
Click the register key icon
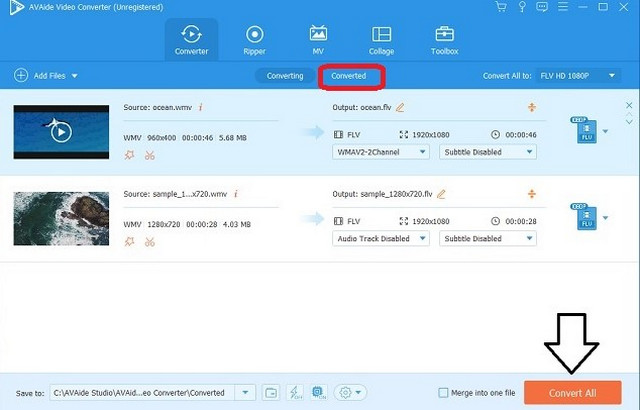[x=522, y=7]
